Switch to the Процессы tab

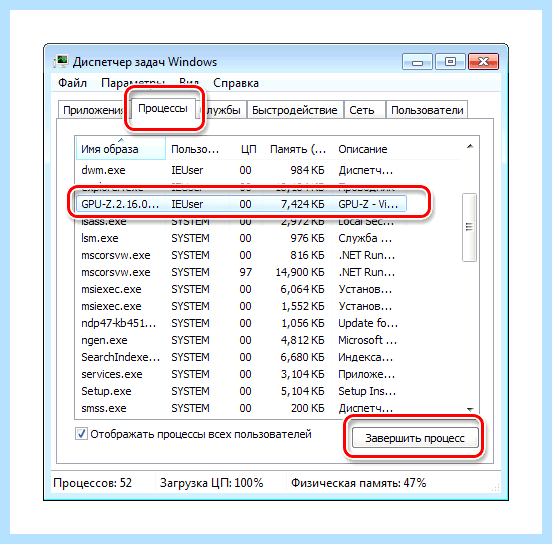[163, 108]
